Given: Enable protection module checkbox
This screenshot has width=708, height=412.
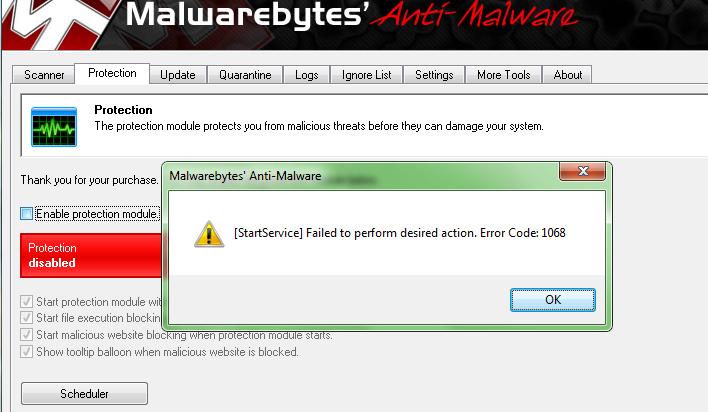Looking at the screenshot, I should coord(27,213).
